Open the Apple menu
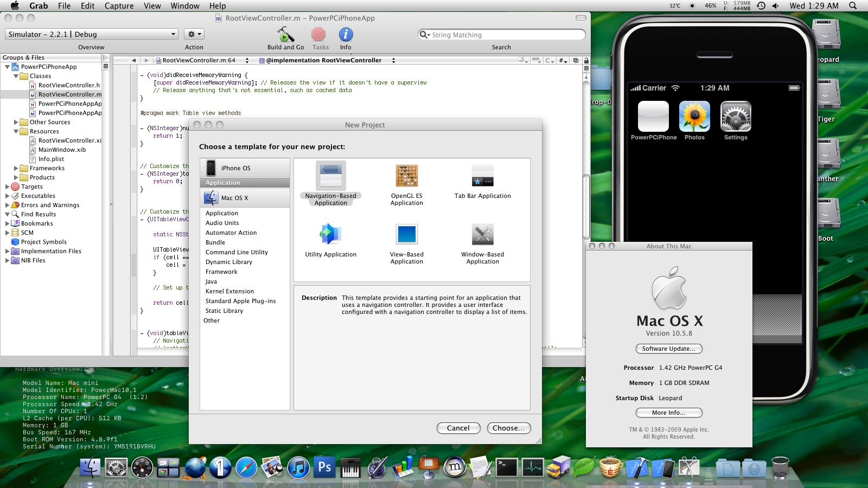868x488 pixels. [15, 6]
